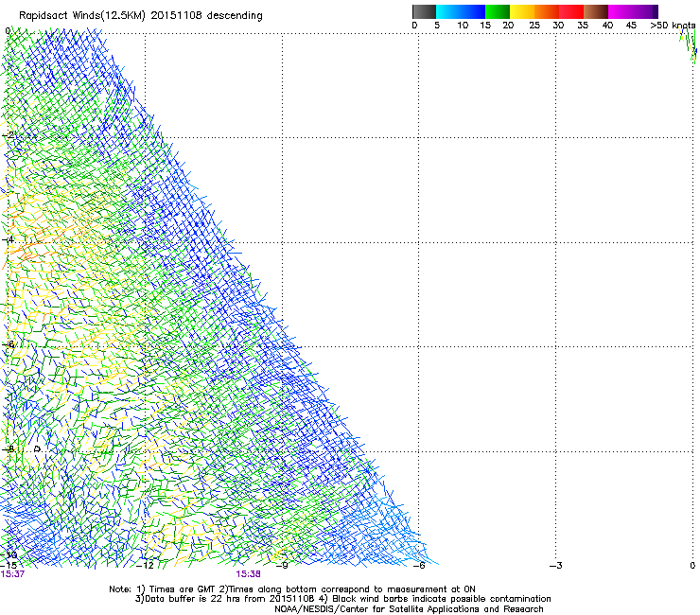Click the "40" label under the color bar
This screenshot has width=700, height=615.
point(607,25)
